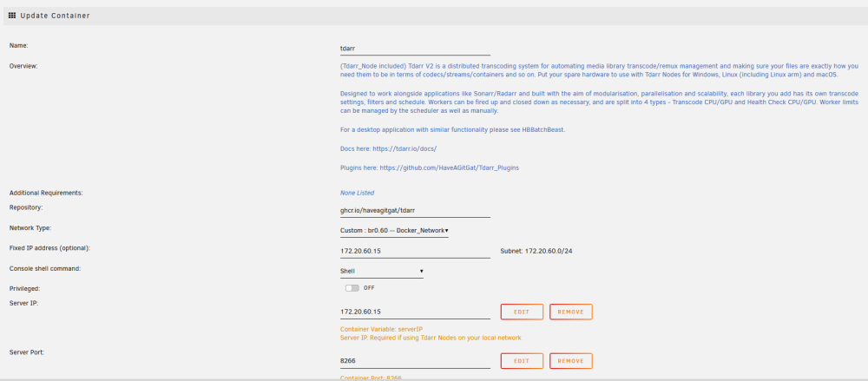Screen dimensions: 868x381
Task: Click the Server Port 8266 field
Action: 415,360
